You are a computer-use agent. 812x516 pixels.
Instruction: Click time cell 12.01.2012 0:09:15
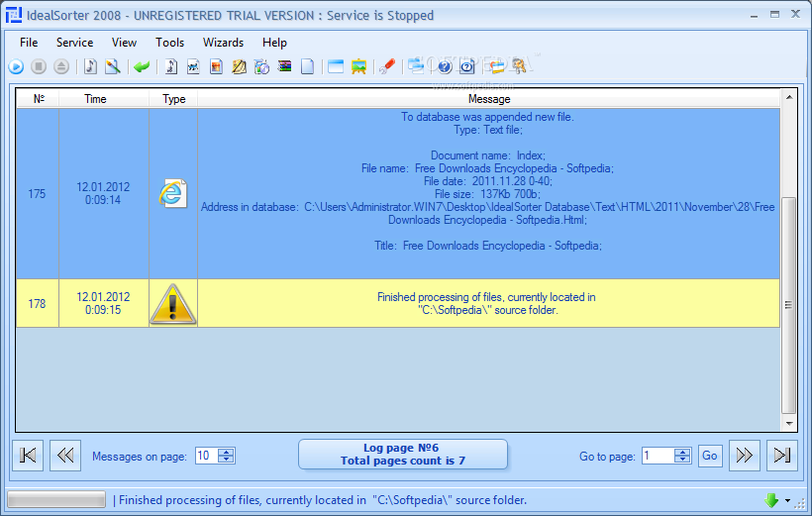103,303
